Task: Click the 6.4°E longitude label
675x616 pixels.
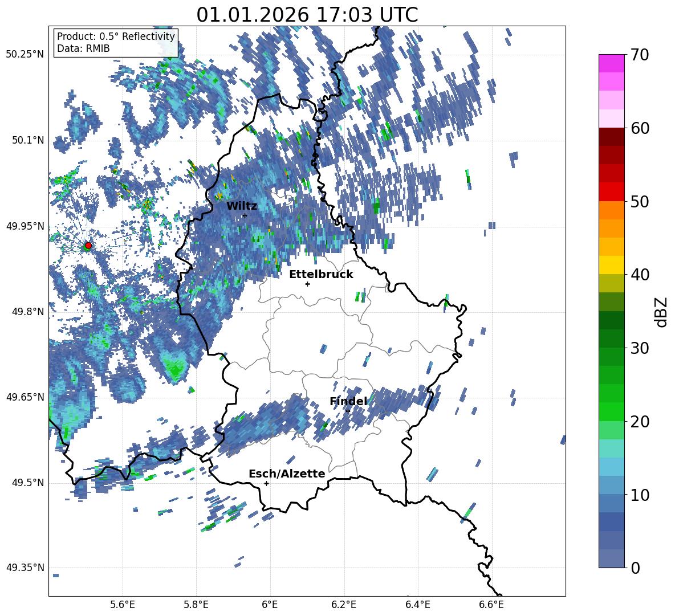Action: pos(418,605)
